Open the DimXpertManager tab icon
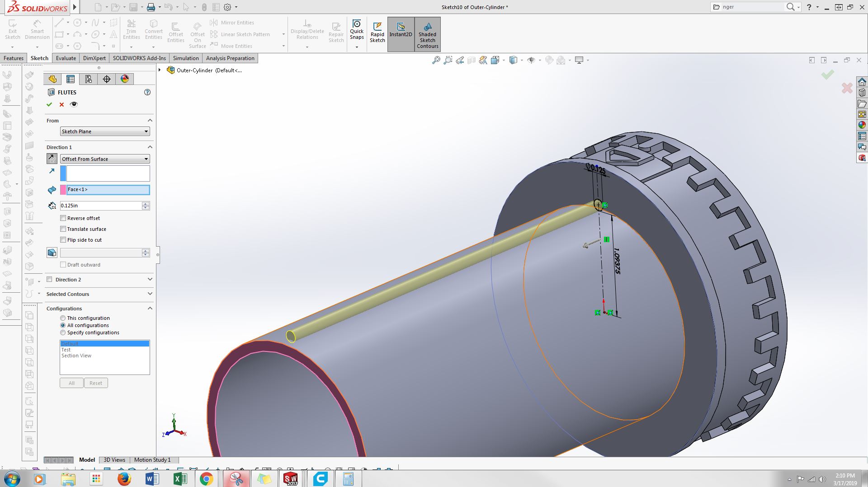 pos(107,79)
